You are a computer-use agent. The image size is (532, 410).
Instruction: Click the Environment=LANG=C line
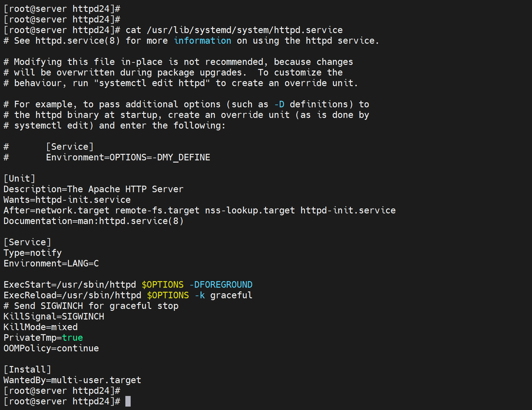pos(51,263)
